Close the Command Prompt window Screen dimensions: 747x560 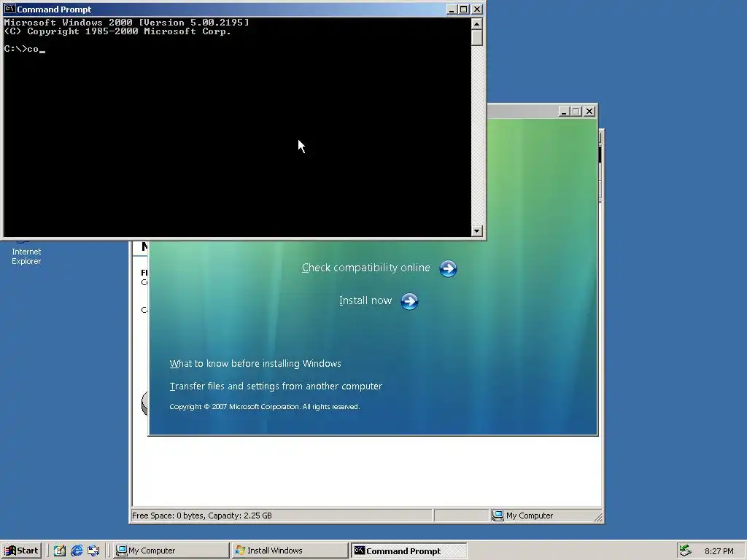pyautogui.click(x=477, y=9)
